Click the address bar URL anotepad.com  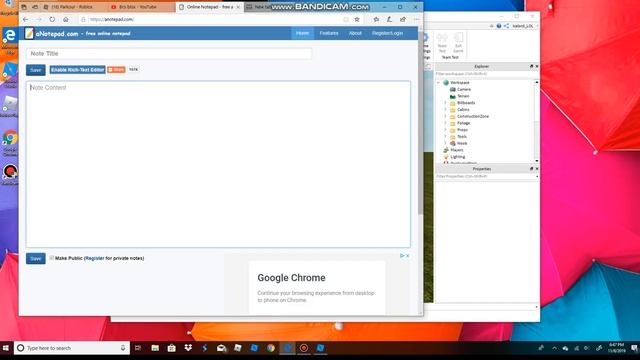pos(111,19)
